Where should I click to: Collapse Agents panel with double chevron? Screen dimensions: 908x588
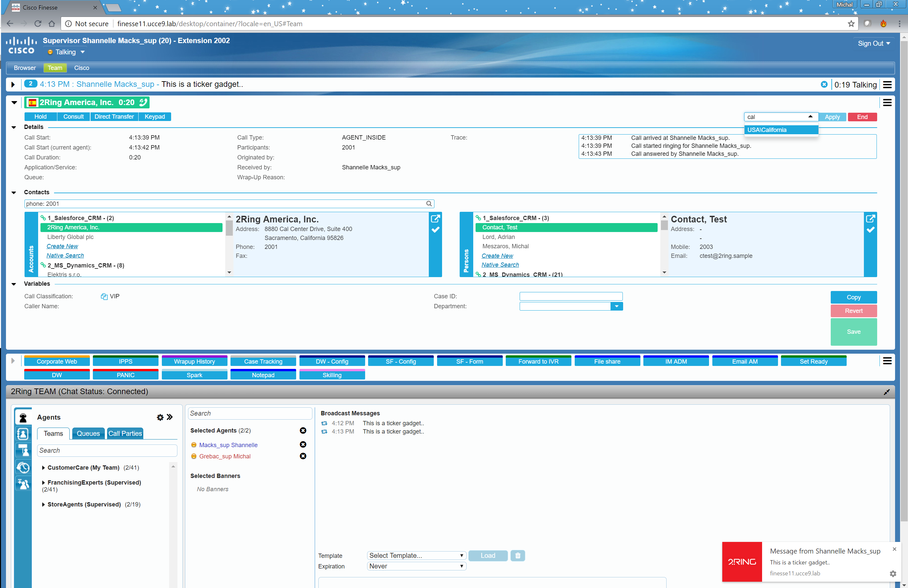170,417
